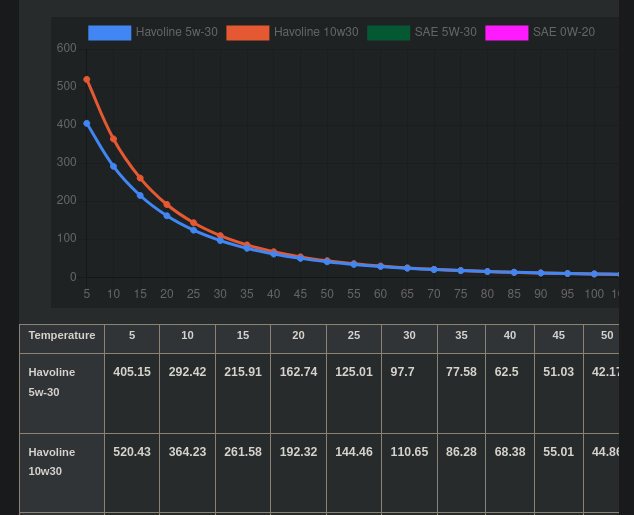This screenshot has width=634, height=515.
Task: Select the table cell 520.43
Action: (132, 473)
